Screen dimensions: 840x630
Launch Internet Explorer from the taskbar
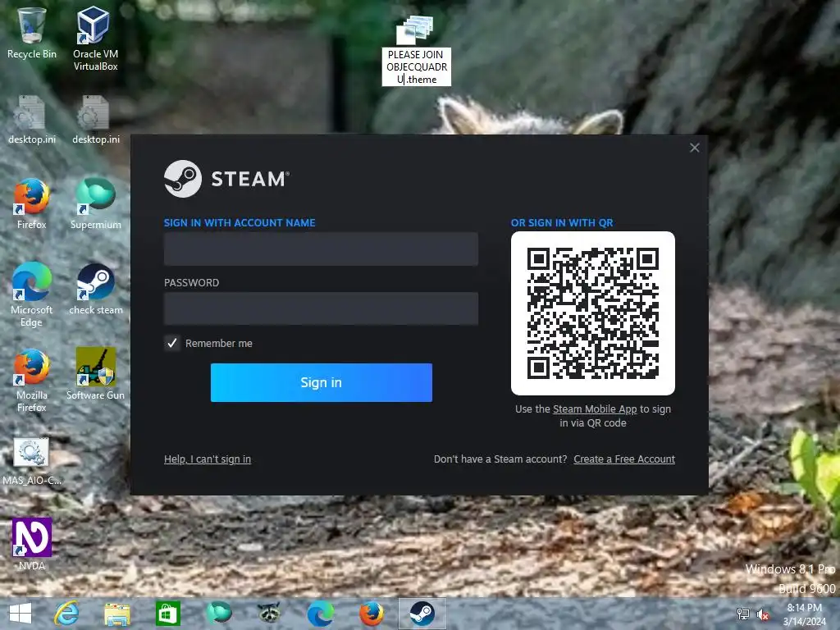click(x=67, y=614)
